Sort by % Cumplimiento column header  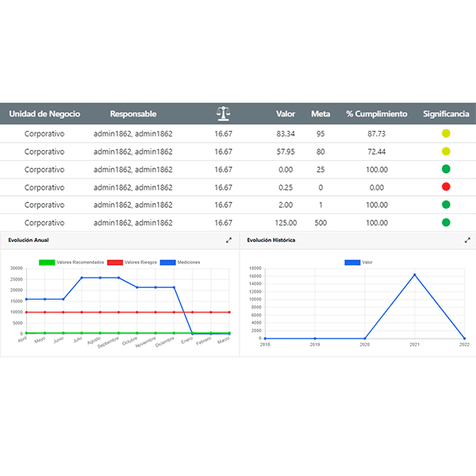point(376,113)
